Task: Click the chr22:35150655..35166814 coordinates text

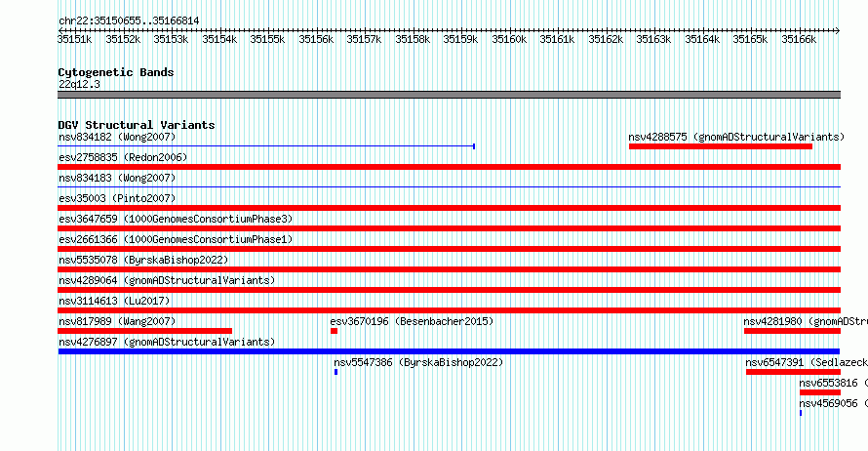Action: pyautogui.click(x=129, y=21)
